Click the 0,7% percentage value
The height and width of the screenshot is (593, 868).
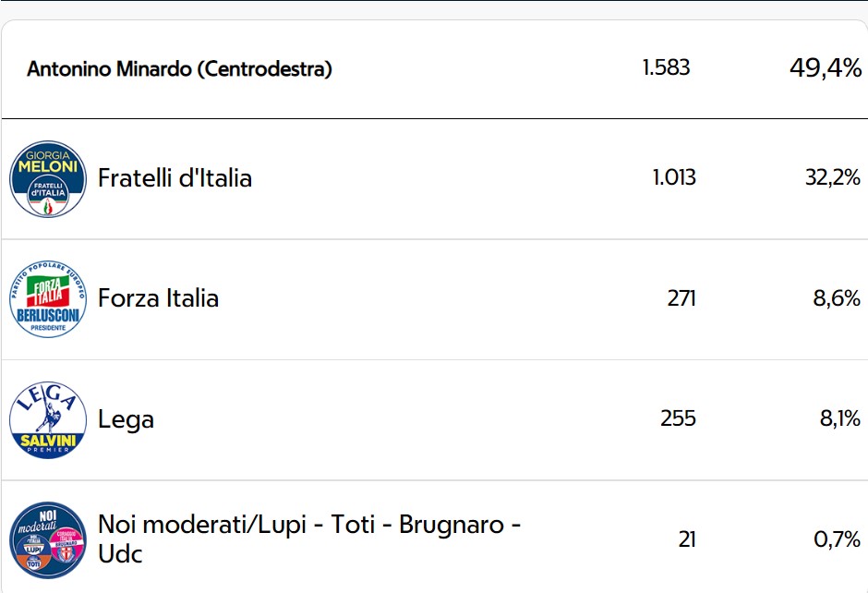click(837, 539)
